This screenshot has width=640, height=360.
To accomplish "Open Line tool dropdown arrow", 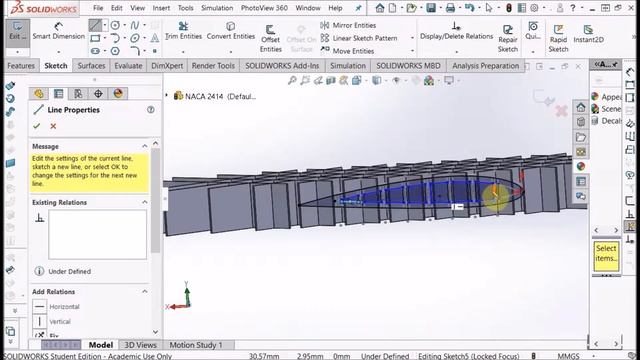I will (105, 25).
